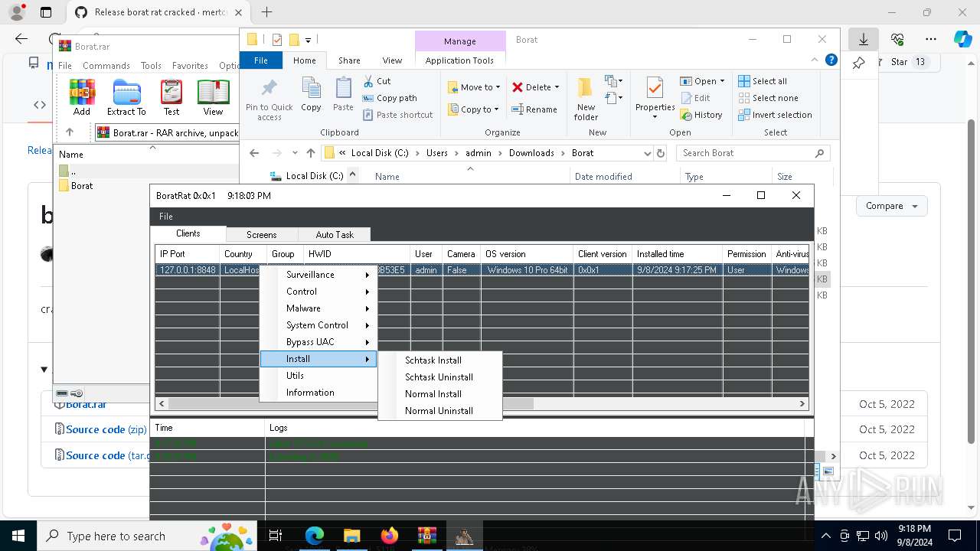The image size is (980, 551).
Task: Collapse the Explorer ribbon with chevron
Action: point(815,60)
